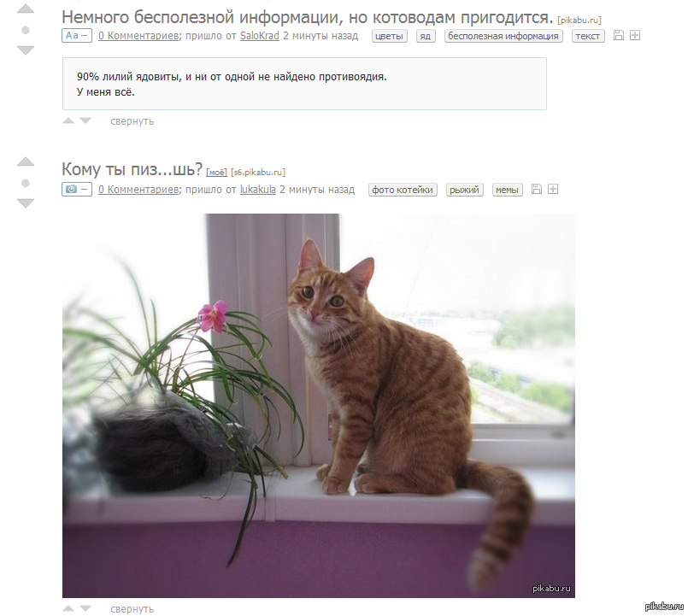Open user SaloKrad's profile
This screenshot has width=688, height=616.
[259, 36]
